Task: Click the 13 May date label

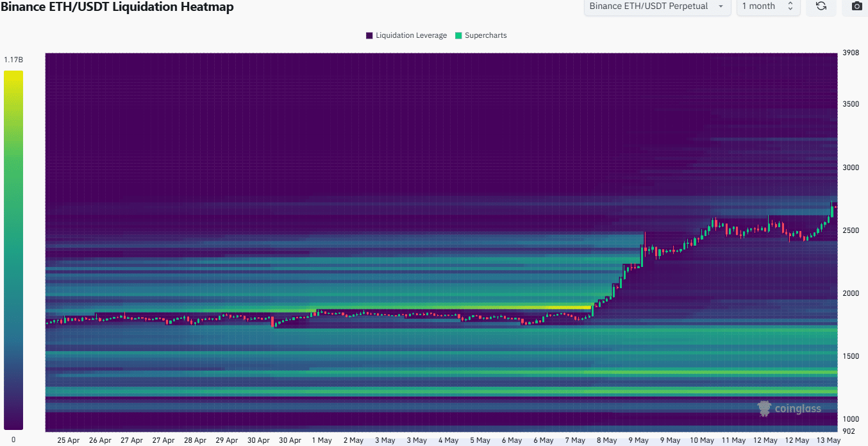Action: tap(828, 440)
